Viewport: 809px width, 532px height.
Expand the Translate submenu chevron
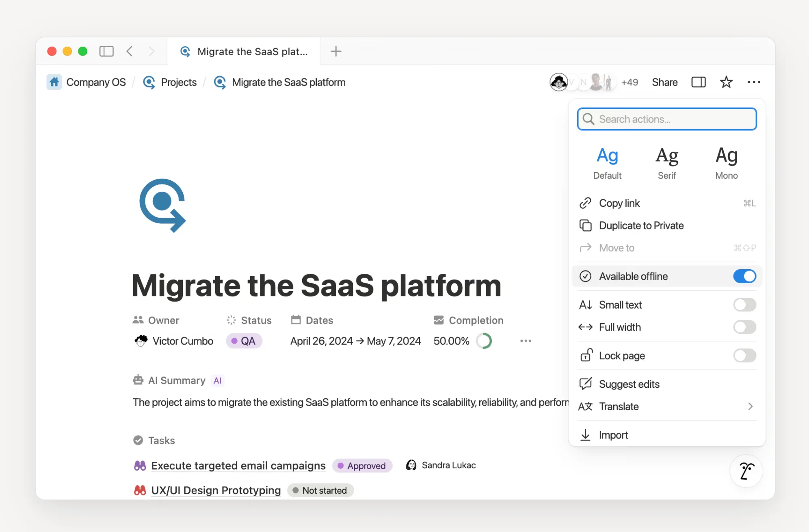pyautogui.click(x=750, y=407)
